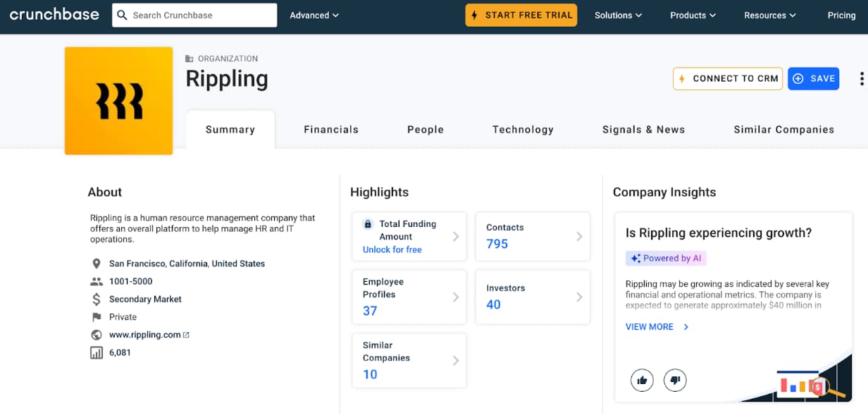Screen dimensions: 868x420
Task: Click the Employee Profiles count 37
Action: 370,311
